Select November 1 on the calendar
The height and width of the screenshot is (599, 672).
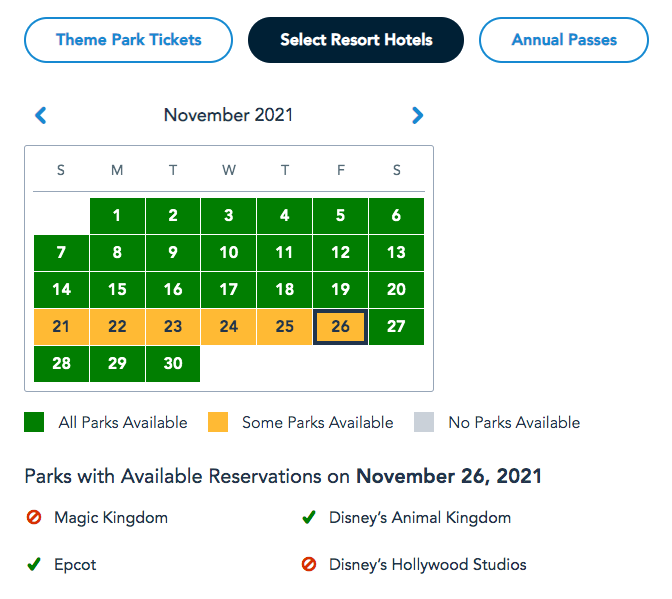point(117,215)
